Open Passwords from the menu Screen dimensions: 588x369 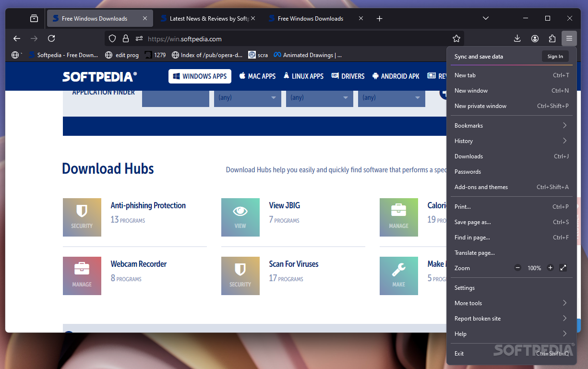(512, 172)
